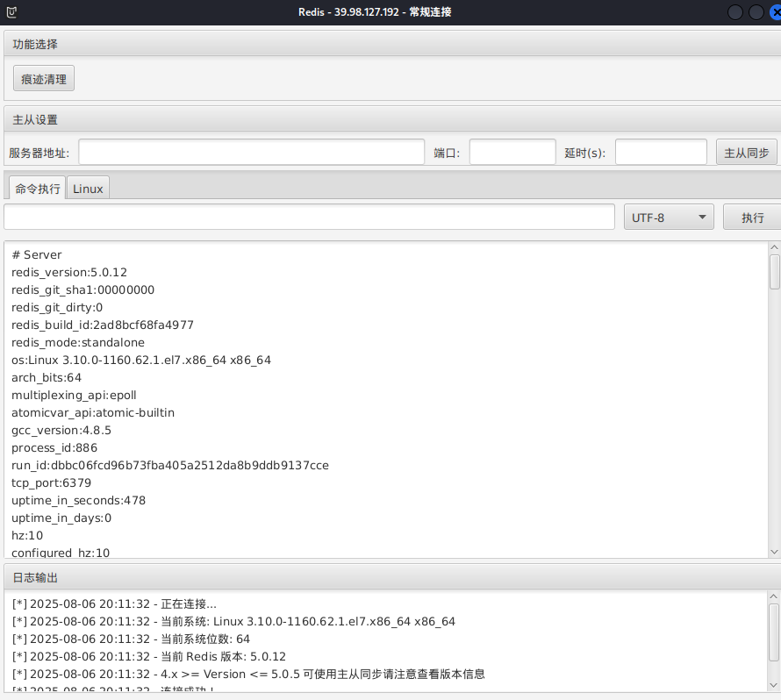Click the redis_mode:standalone line
781x700 pixels.
78,342
